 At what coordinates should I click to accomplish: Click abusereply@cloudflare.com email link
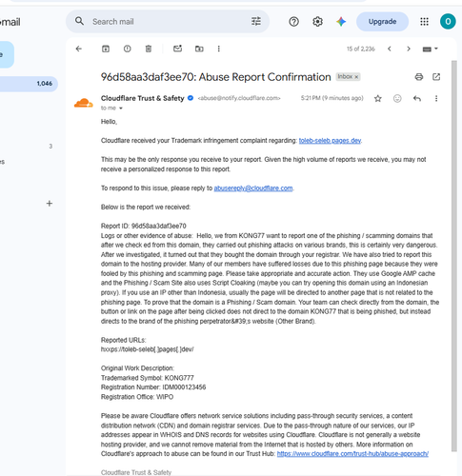[253, 188]
